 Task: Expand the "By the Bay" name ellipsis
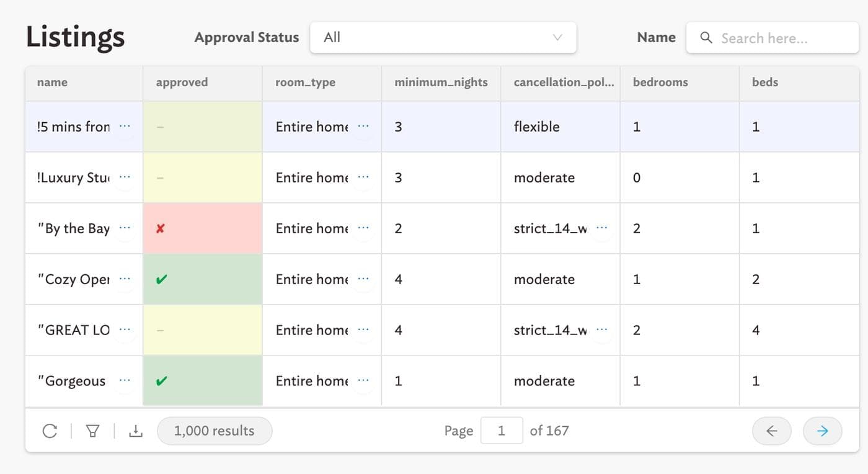point(125,228)
